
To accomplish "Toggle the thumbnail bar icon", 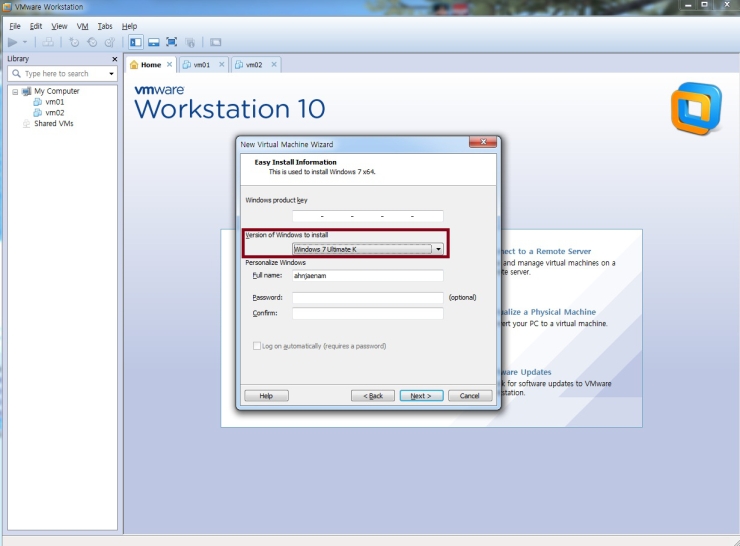I will tap(153, 42).
